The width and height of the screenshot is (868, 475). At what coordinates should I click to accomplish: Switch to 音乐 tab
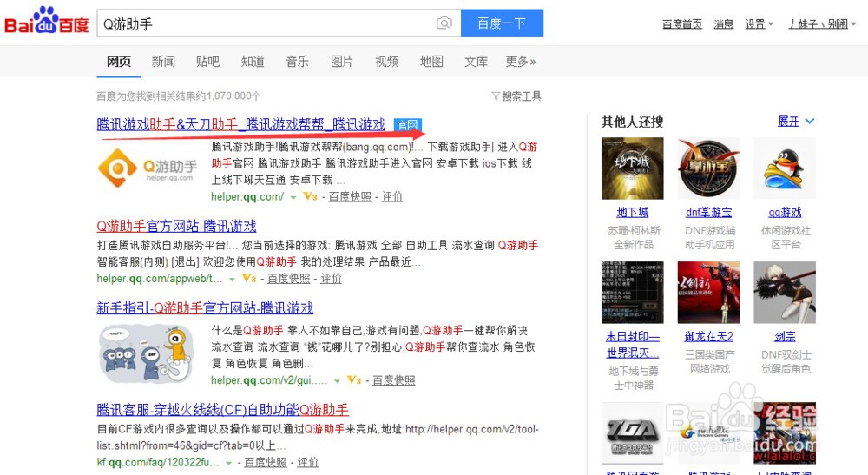click(x=297, y=62)
